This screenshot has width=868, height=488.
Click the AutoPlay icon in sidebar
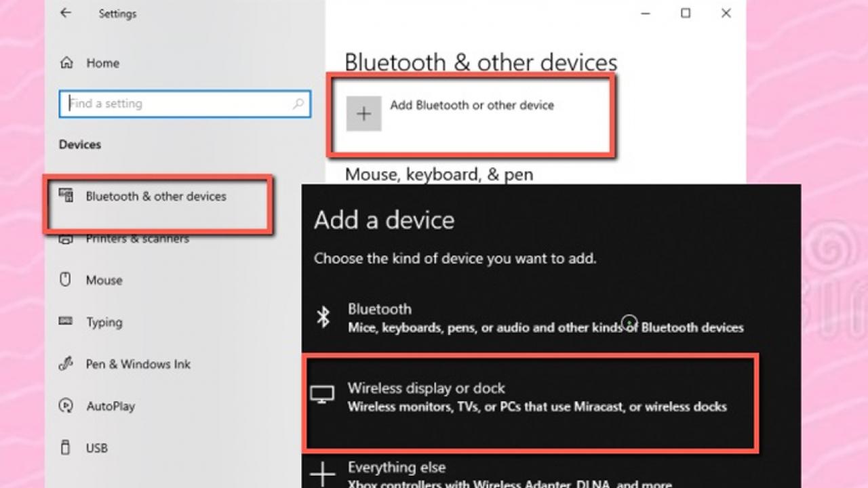[66, 406]
